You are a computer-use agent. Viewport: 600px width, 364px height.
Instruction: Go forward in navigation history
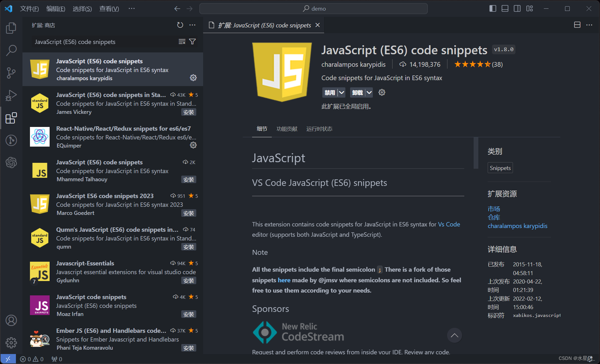(190, 9)
